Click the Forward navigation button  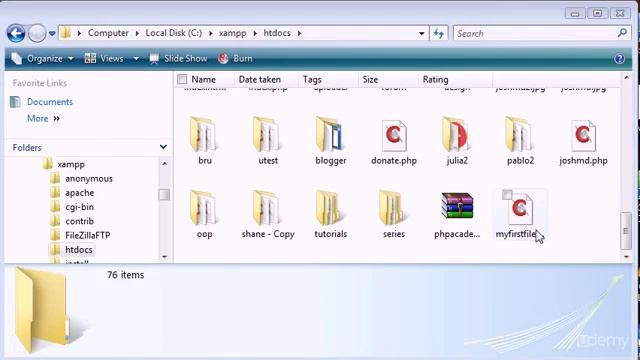click(37, 33)
